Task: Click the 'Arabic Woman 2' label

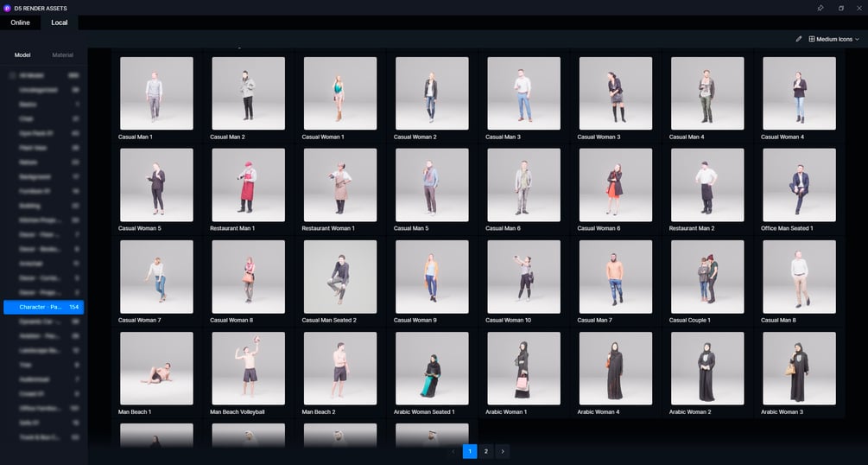Action: coord(690,412)
